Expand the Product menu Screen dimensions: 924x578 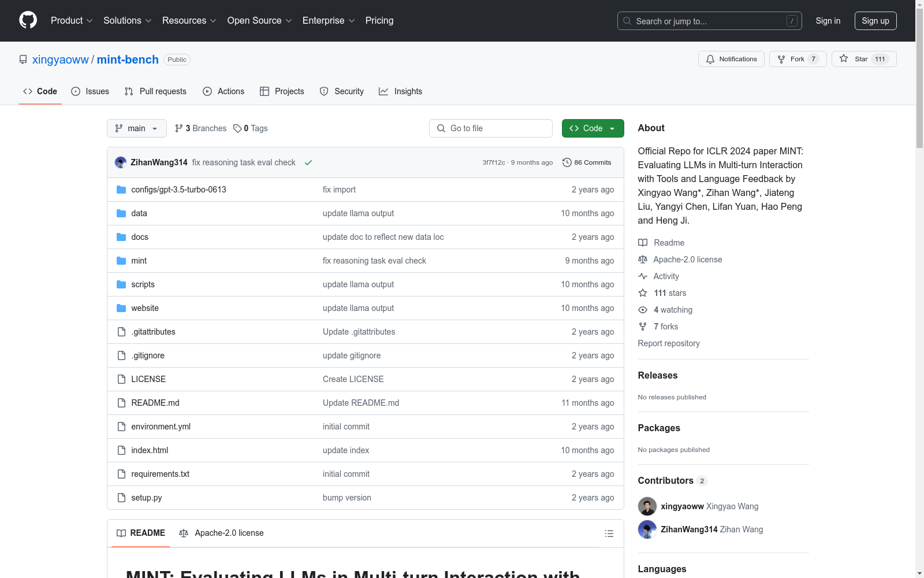point(72,20)
